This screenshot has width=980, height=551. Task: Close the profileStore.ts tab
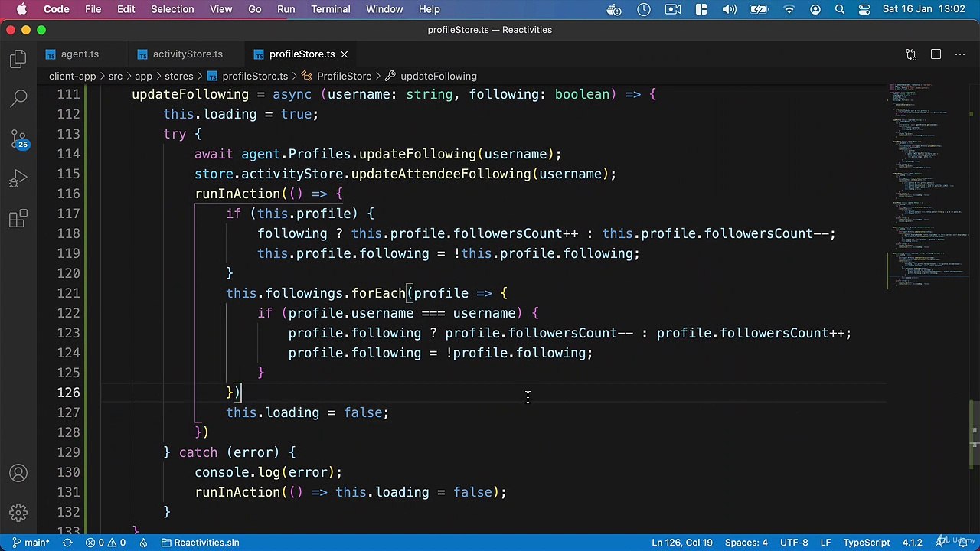(x=344, y=54)
